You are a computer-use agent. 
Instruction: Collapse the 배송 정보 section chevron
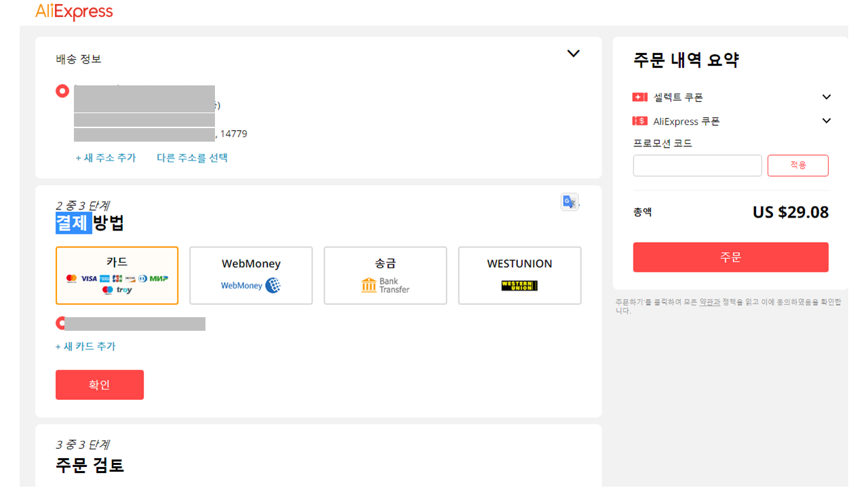(x=574, y=54)
